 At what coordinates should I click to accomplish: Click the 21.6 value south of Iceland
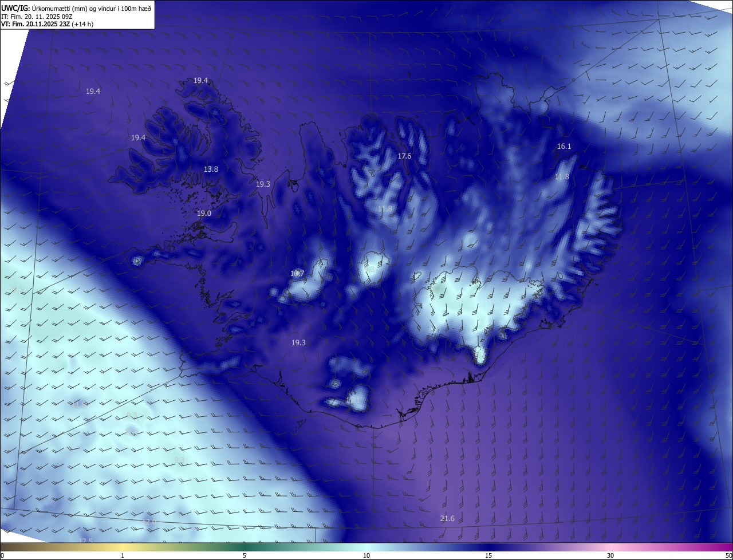click(x=447, y=518)
